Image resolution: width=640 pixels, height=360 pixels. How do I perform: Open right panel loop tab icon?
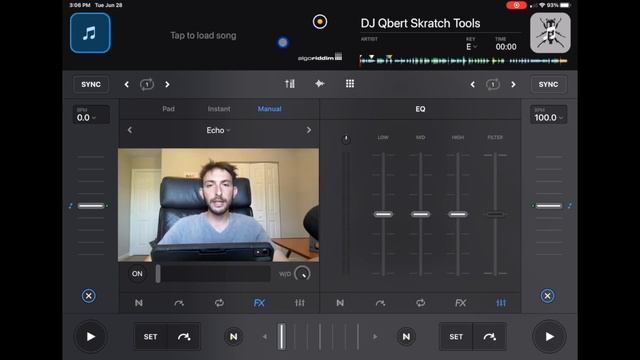420,303
